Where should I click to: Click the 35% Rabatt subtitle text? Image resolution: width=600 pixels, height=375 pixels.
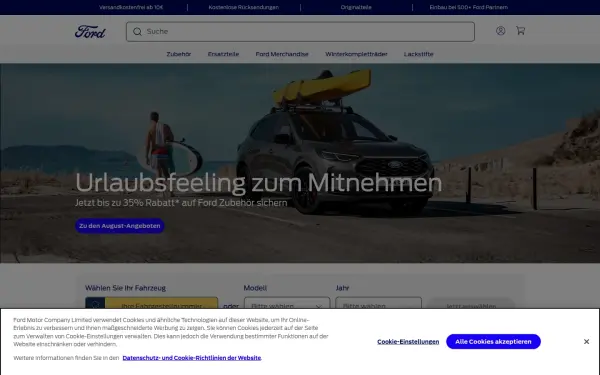(x=181, y=202)
